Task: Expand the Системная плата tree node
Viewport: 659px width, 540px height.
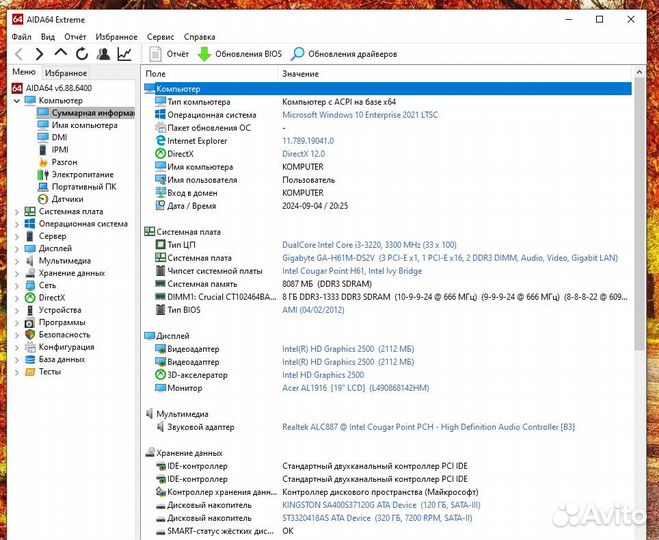Action: pyautogui.click(x=17, y=212)
